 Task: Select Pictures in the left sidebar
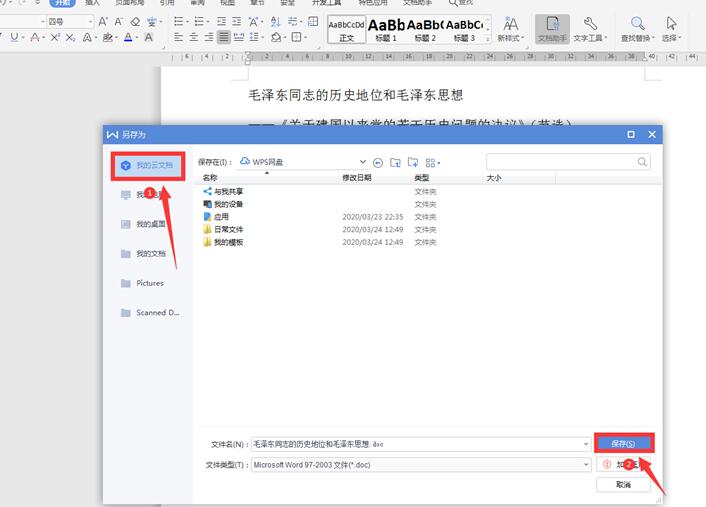coord(149,283)
